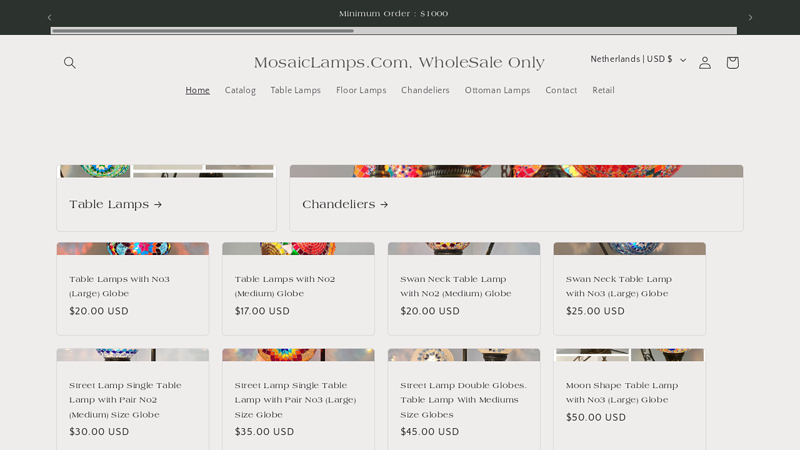The width and height of the screenshot is (800, 450).
Task: Click the $25.00 USD price
Action: click(595, 311)
